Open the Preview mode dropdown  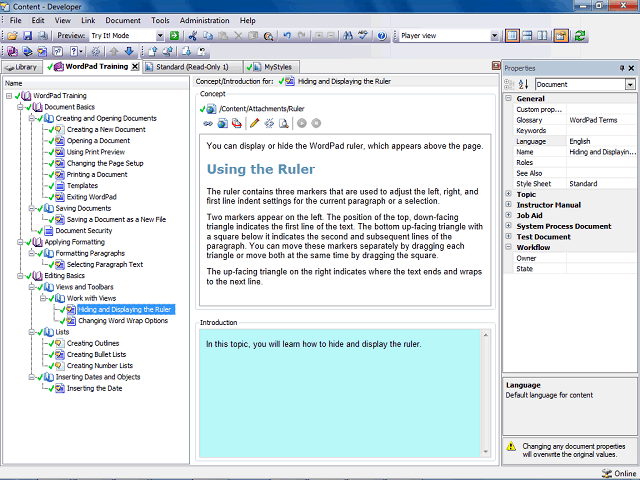pos(160,36)
